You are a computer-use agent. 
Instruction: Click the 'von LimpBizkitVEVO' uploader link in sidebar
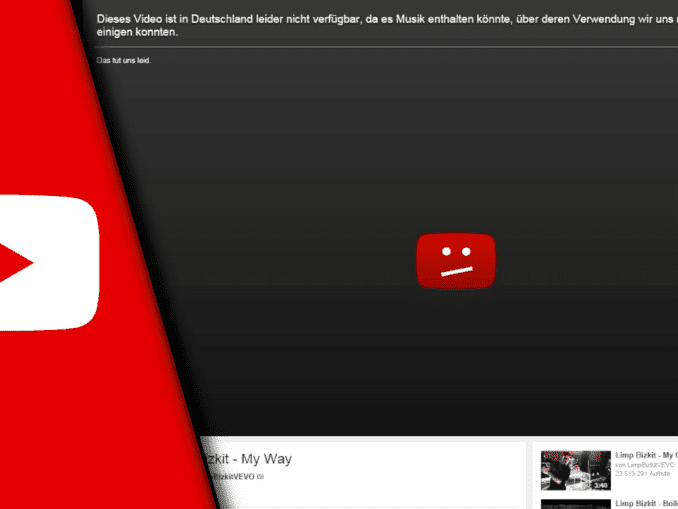coord(645,466)
